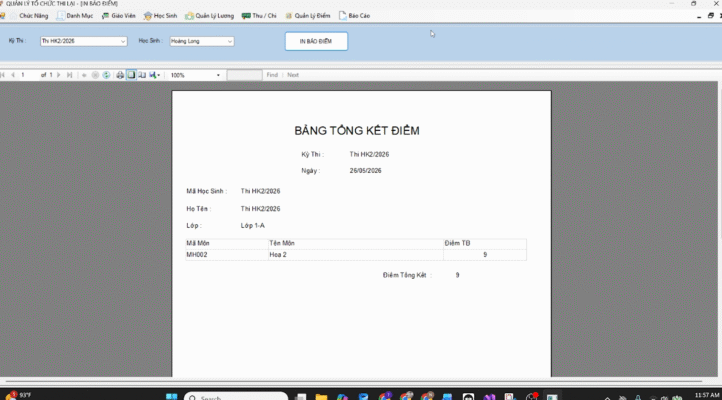The height and width of the screenshot is (400, 722).
Task: Print the report with printer icon
Action: point(120,75)
